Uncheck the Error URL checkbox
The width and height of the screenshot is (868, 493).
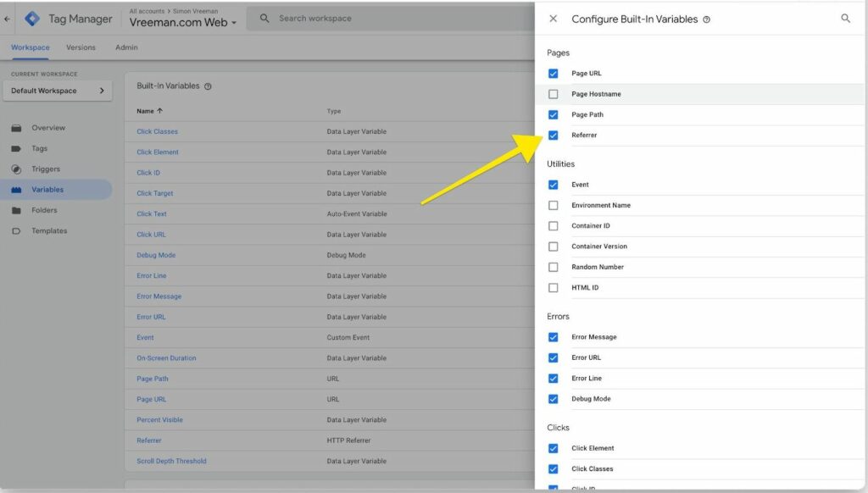[x=553, y=358]
